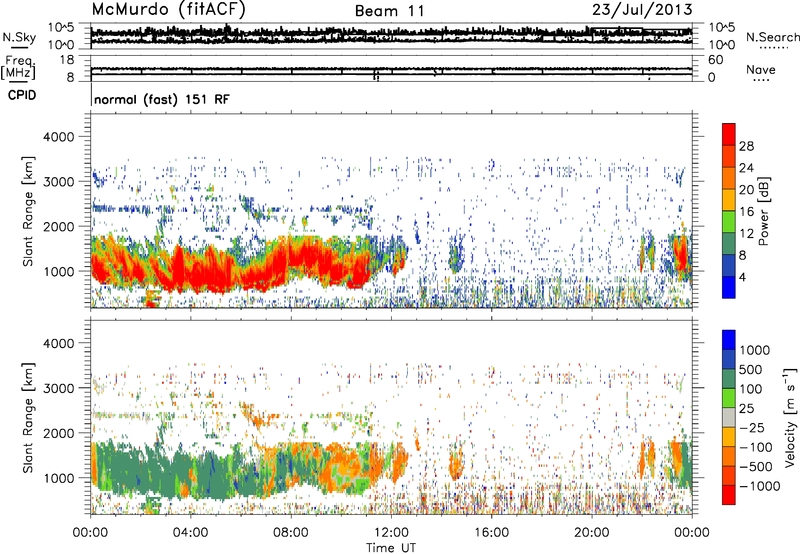Viewport: 800px width, 554px height.
Task: Click the '28' Power scale value
Action: [746, 146]
